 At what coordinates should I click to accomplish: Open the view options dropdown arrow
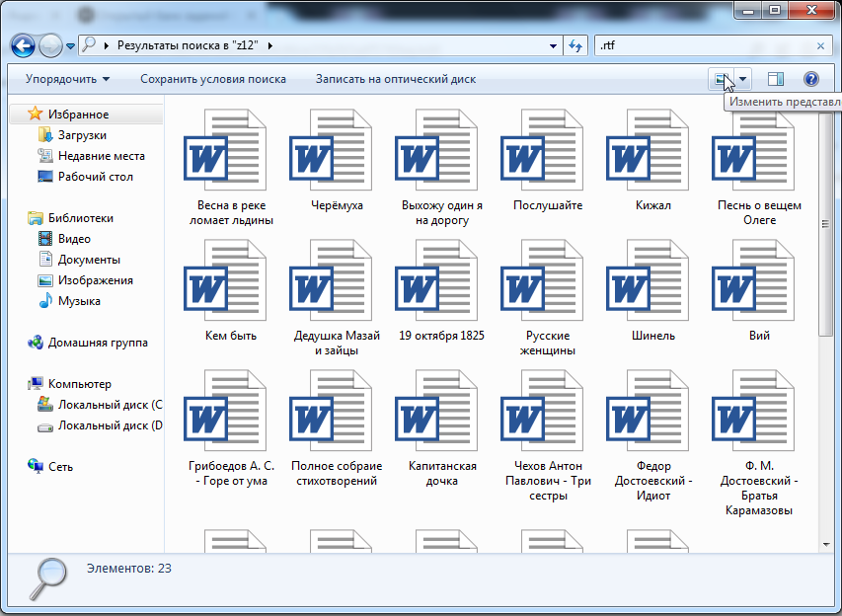742,80
